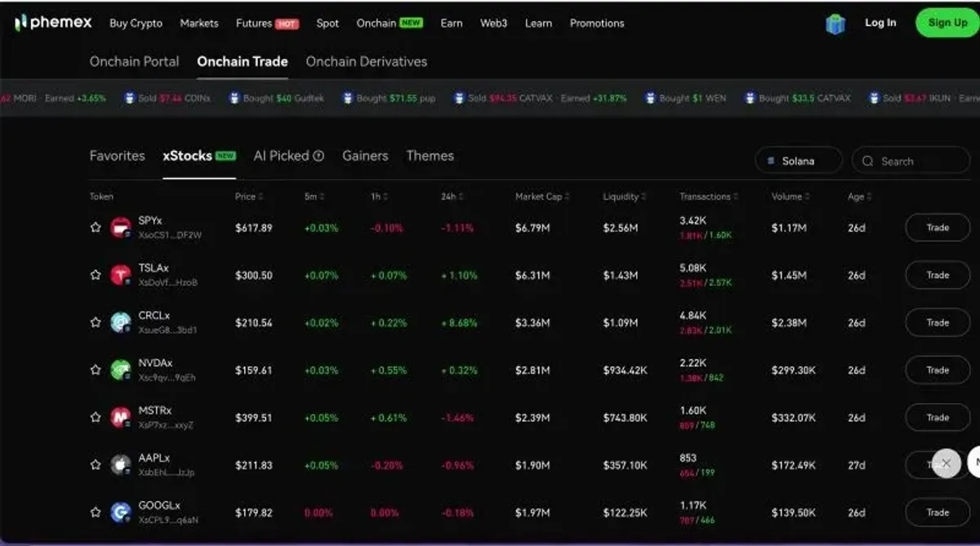Open Markets menu
Viewport: 980px width, 546px height.
pyautogui.click(x=199, y=24)
